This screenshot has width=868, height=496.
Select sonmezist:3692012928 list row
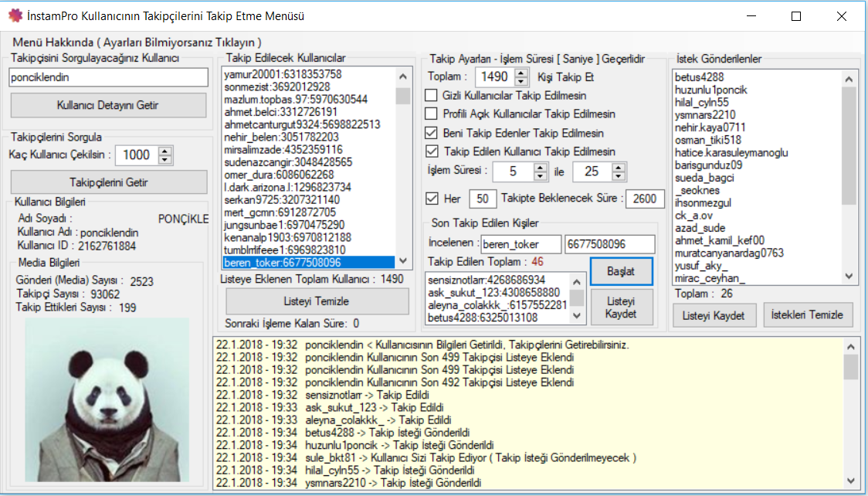[x=309, y=87]
